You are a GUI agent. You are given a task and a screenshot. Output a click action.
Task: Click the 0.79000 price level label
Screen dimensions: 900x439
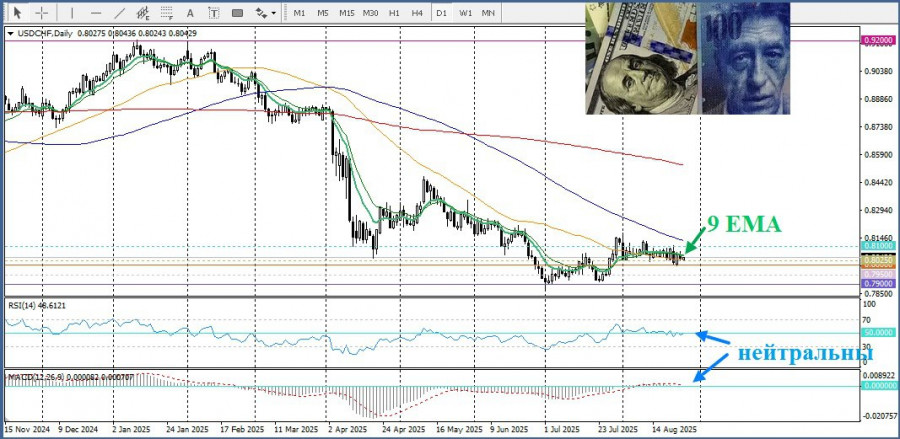coord(878,283)
